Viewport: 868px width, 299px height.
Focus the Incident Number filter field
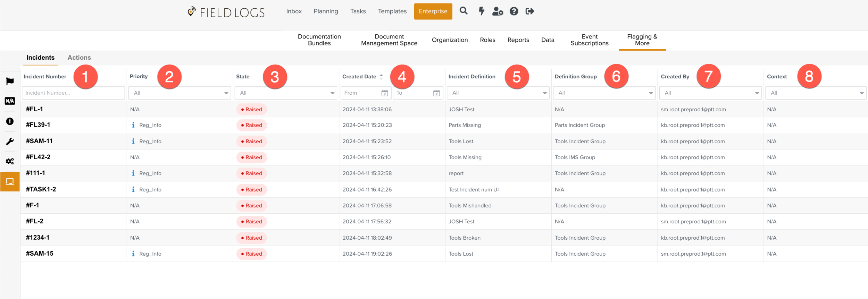pyautogui.click(x=73, y=93)
